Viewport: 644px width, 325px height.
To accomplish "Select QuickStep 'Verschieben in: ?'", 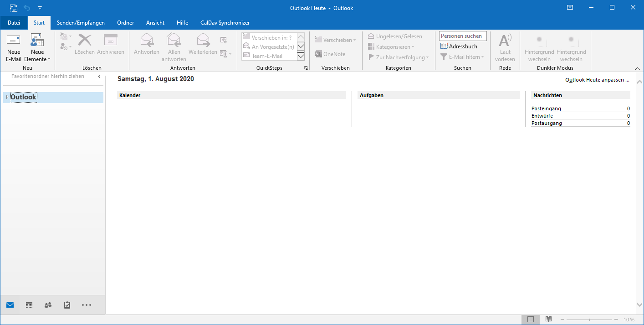I will tap(269, 37).
